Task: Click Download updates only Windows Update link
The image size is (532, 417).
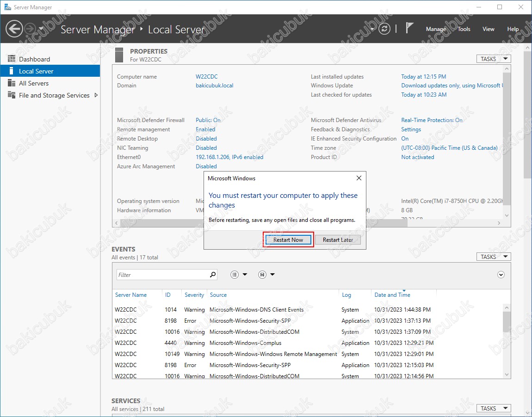Action: pyautogui.click(x=452, y=86)
